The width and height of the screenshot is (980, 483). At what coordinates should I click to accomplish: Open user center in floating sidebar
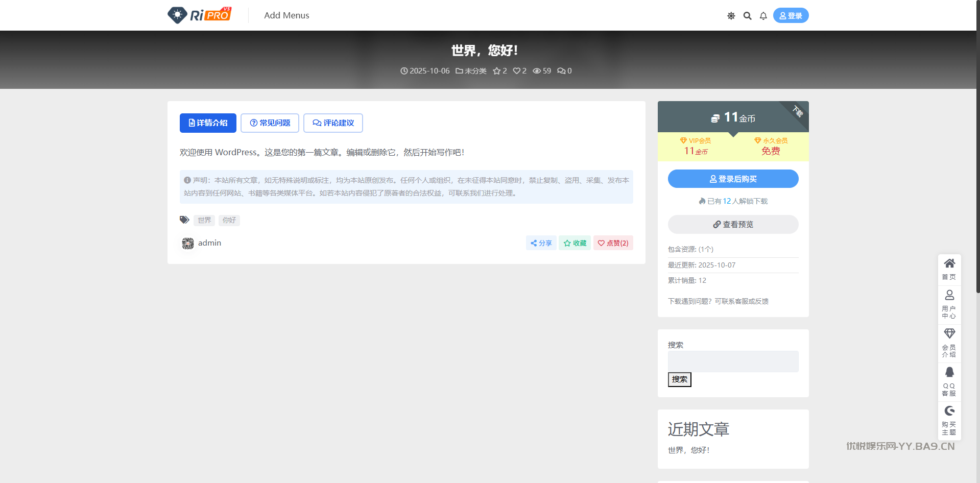click(x=949, y=304)
